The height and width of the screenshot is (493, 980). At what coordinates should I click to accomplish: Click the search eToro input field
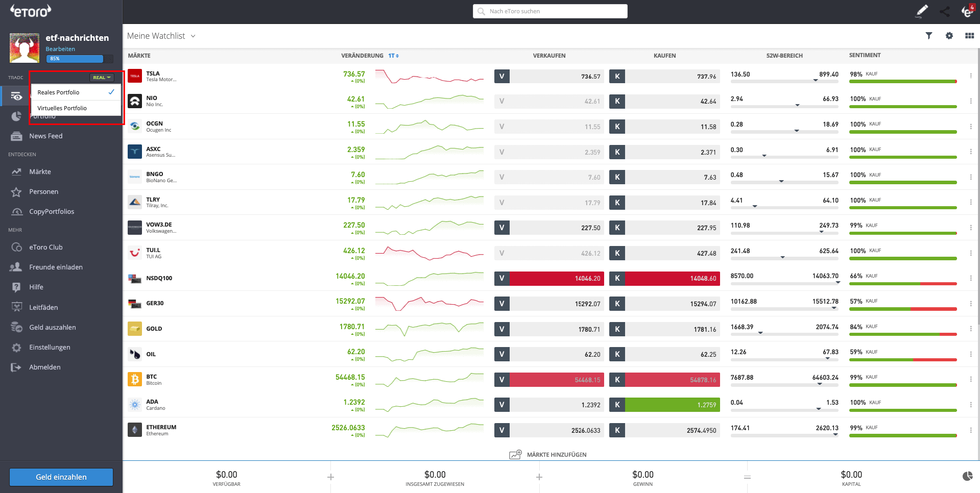click(550, 11)
